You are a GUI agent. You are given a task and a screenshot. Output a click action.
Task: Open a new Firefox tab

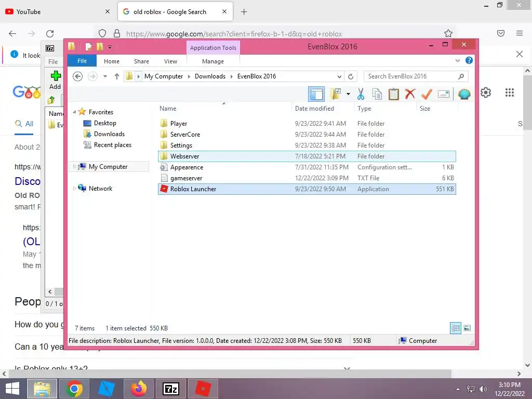(x=244, y=12)
